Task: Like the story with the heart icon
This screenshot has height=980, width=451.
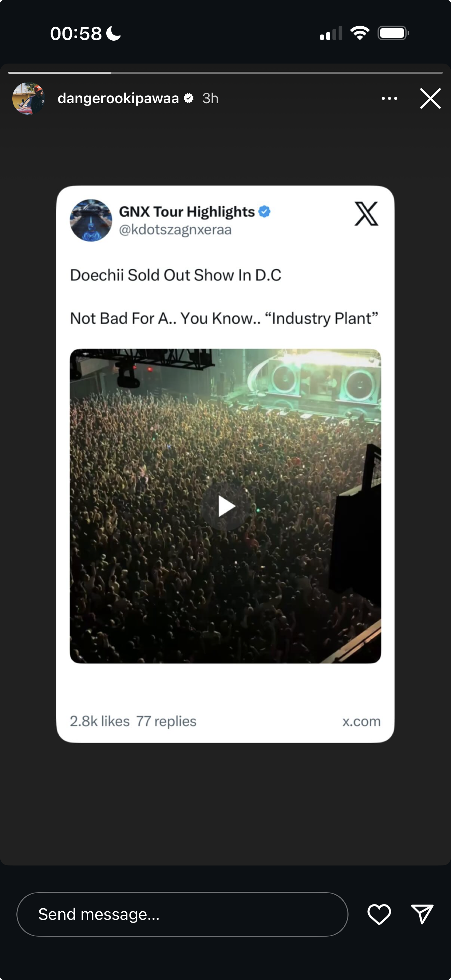Action: [x=379, y=914]
